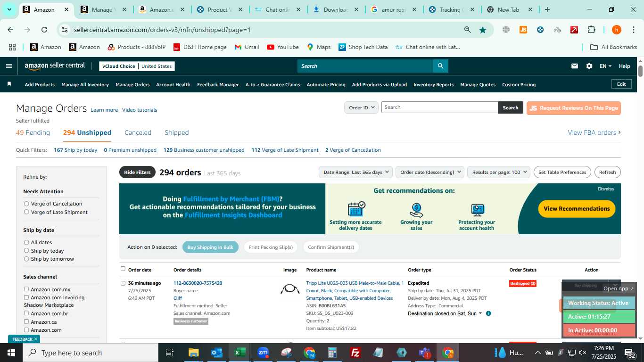Open Outlook from the taskbar

pos(217,353)
